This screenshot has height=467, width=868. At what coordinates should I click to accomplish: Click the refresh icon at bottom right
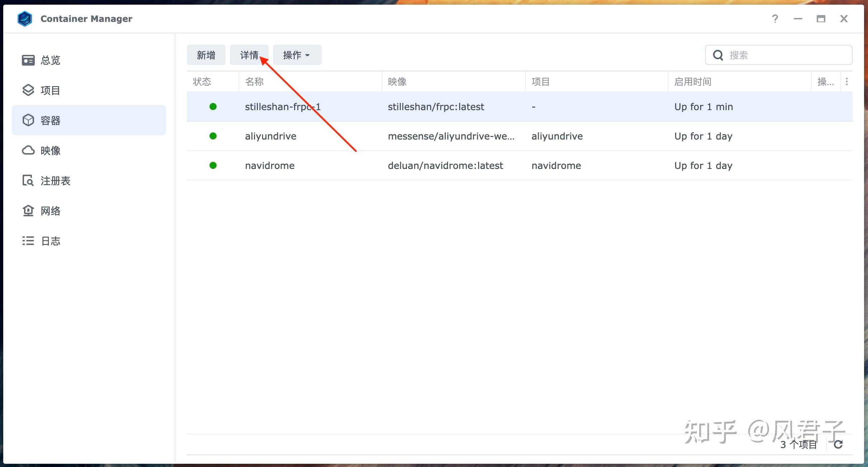tap(838, 444)
